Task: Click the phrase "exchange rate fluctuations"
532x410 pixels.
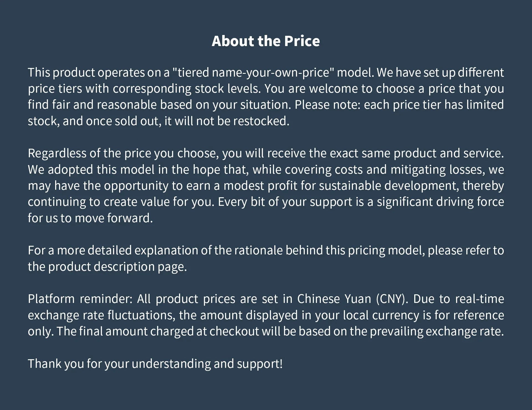Action: [101, 315]
